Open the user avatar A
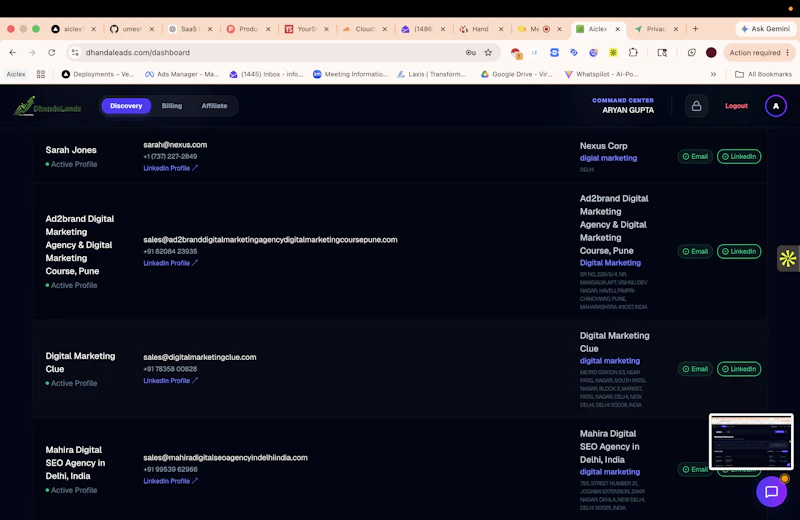This screenshot has width=800, height=520. click(x=776, y=106)
